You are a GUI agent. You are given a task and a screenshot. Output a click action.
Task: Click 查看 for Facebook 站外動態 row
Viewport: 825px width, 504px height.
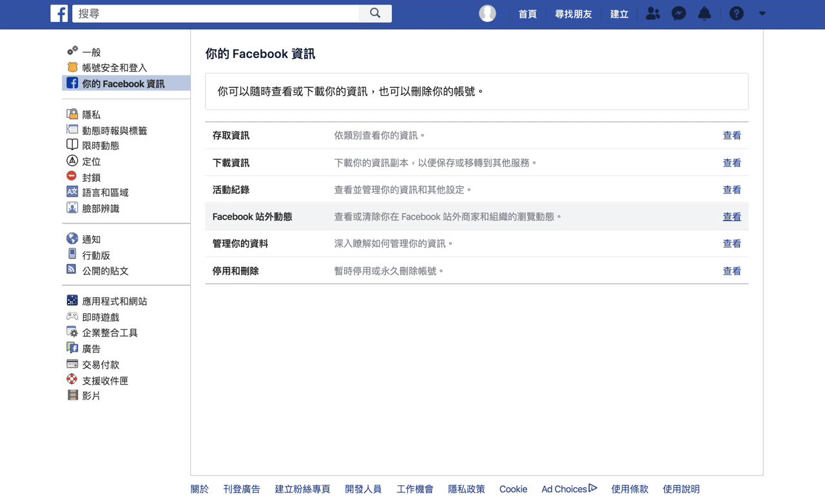click(732, 217)
